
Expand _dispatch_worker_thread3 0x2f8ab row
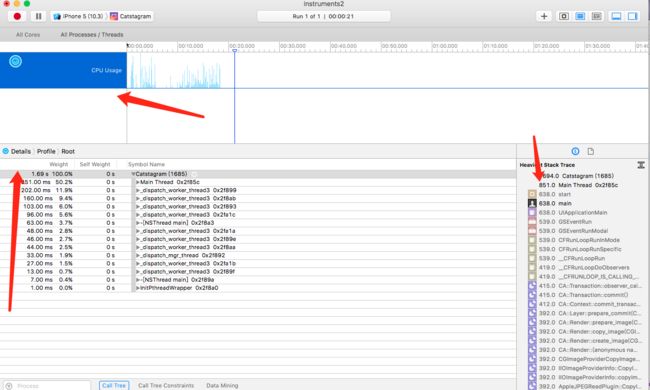138,199
